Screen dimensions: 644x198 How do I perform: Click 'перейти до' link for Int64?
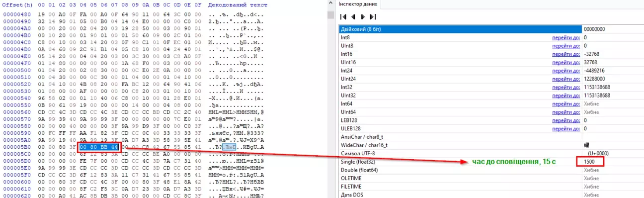point(565,103)
